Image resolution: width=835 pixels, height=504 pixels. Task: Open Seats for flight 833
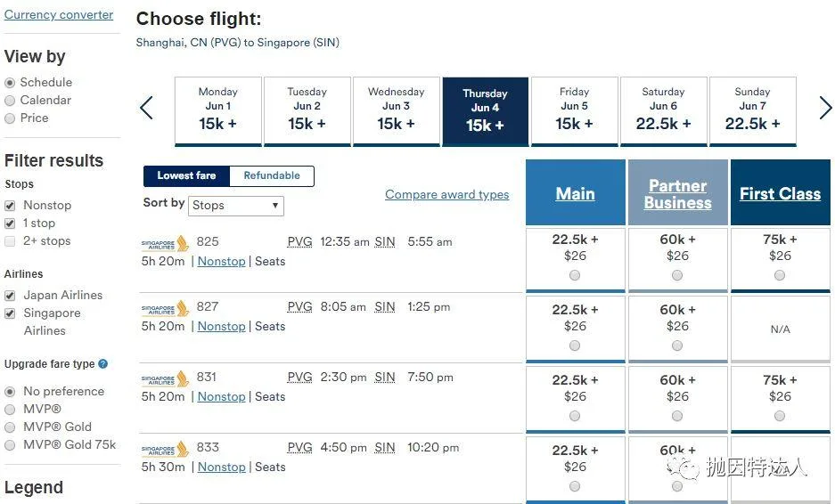tap(270, 467)
